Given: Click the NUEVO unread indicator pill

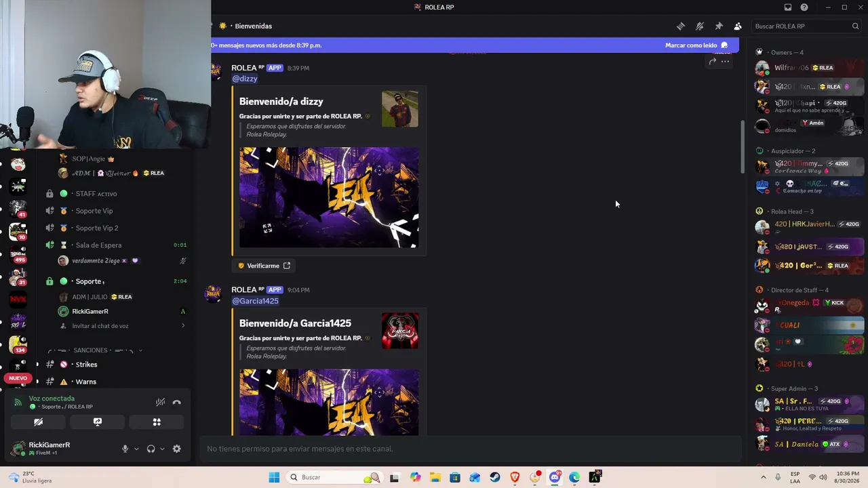Looking at the screenshot, I should [x=18, y=378].
